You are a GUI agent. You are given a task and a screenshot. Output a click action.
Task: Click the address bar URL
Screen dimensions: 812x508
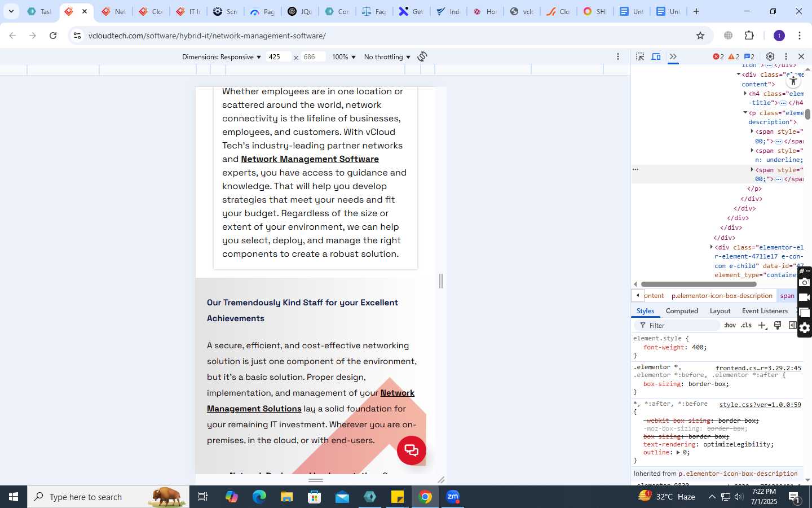(x=207, y=36)
